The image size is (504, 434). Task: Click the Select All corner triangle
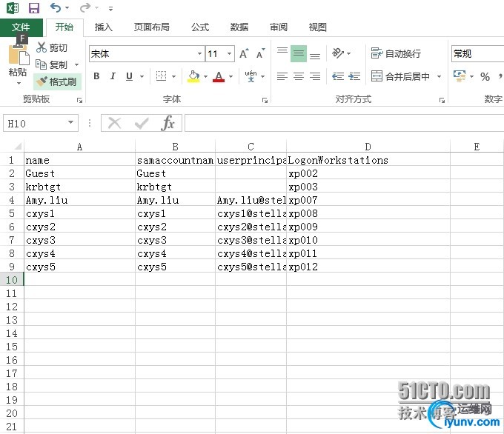(17, 147)
